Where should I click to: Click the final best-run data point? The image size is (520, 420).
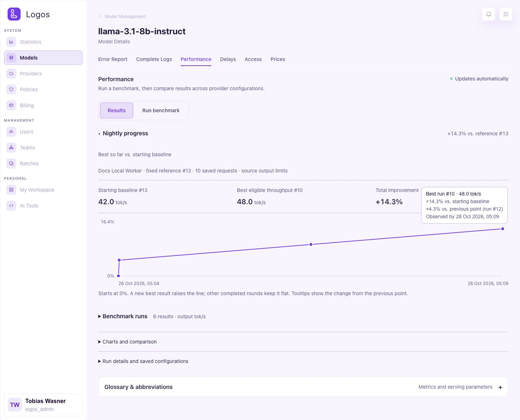[x=503, y=229]
